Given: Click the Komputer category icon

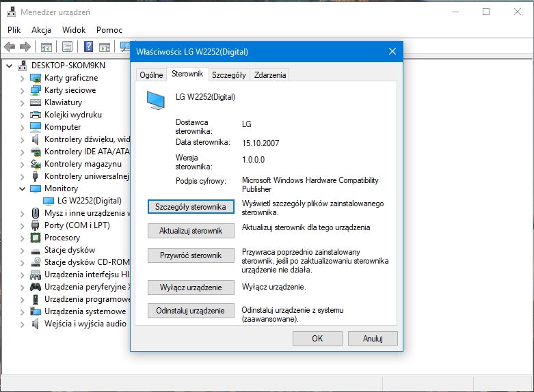Looking at the screenshot, I should tap(36, 127).
